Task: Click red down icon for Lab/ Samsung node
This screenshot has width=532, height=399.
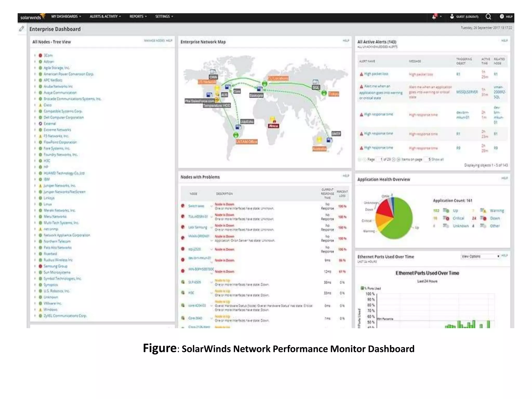Action: 183,227
